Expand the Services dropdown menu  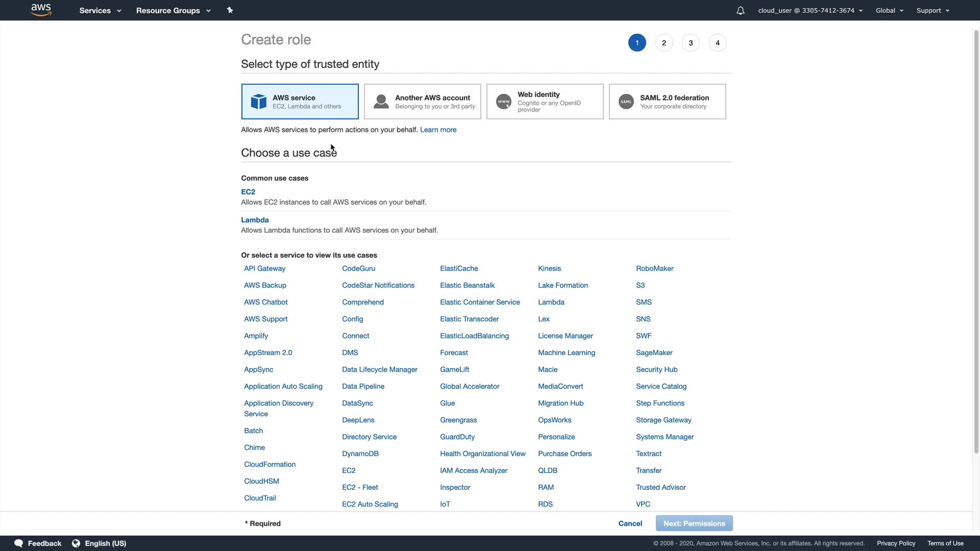tap(100, 10)
